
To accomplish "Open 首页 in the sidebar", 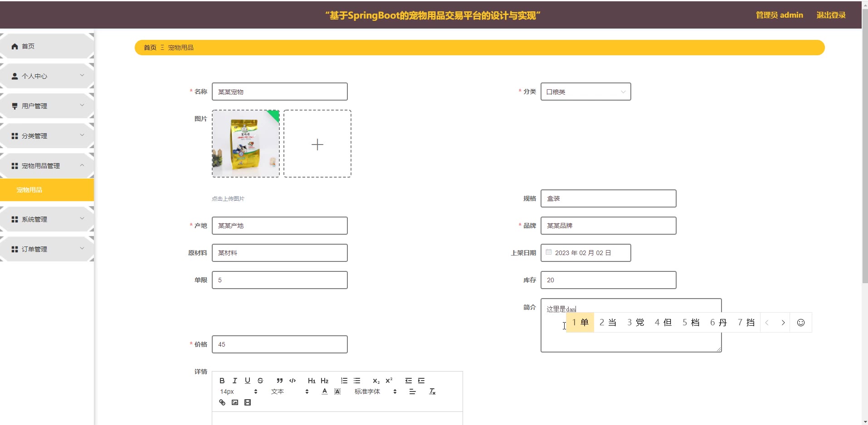I will click(x=47, y=46).
